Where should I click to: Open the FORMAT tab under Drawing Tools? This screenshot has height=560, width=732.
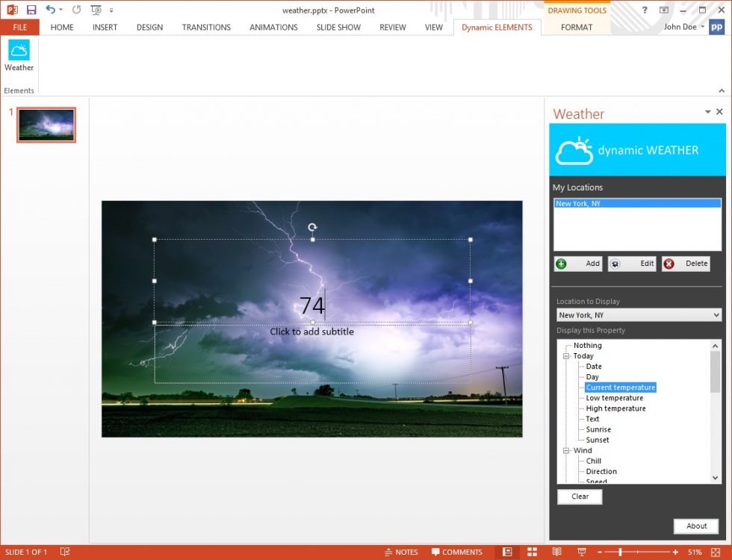576,27
